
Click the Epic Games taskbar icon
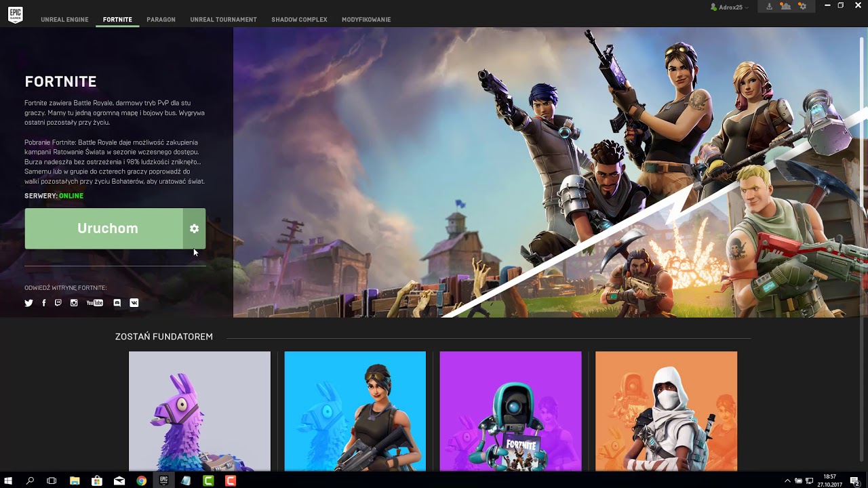coord(163,481)
